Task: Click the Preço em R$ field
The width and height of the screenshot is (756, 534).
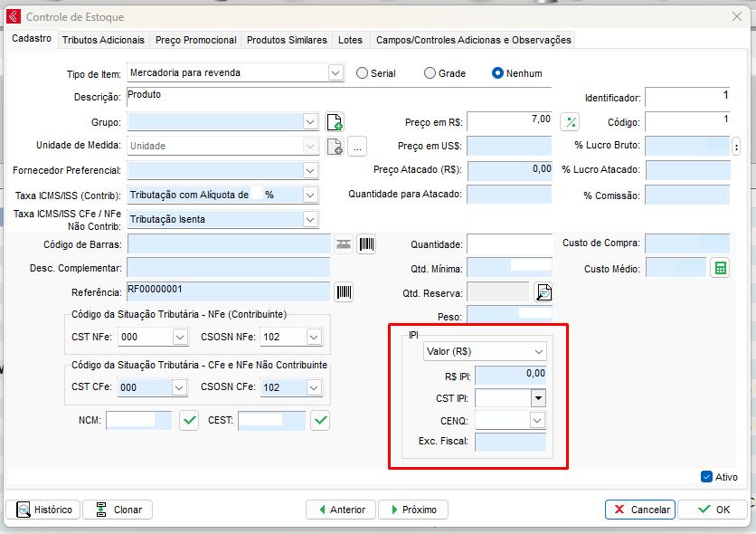Action: tap(510, 121)
